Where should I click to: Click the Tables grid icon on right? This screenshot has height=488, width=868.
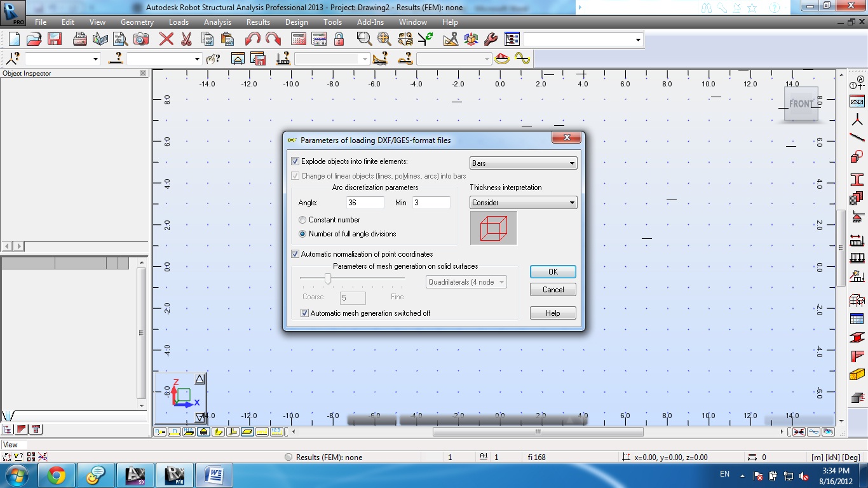(x=857, y=319)
